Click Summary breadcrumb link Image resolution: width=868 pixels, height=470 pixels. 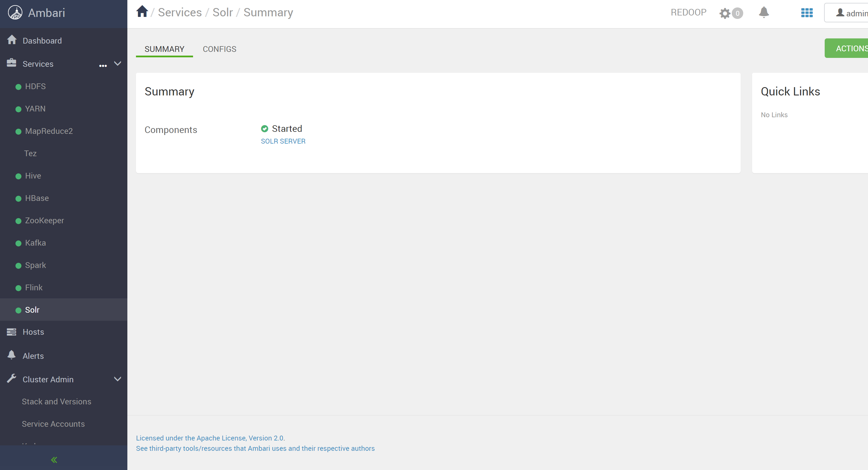pos(268,12)
